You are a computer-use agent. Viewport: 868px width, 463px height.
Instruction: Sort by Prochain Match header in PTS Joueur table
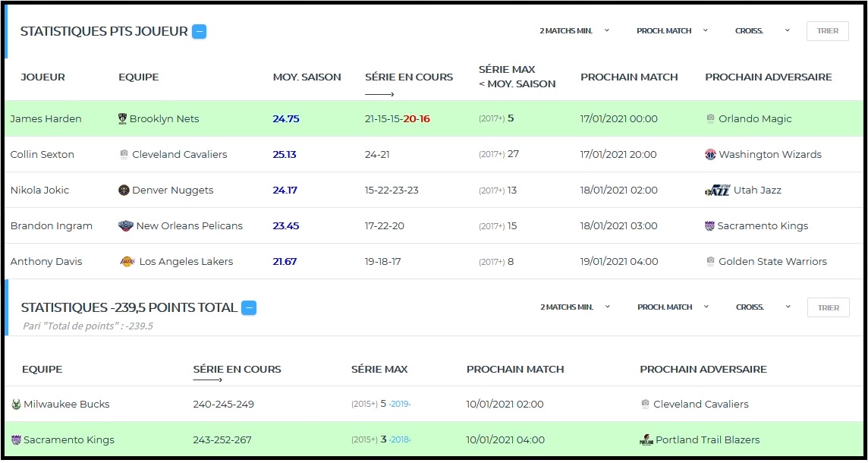pyautogui.click(x=630, y=77)
